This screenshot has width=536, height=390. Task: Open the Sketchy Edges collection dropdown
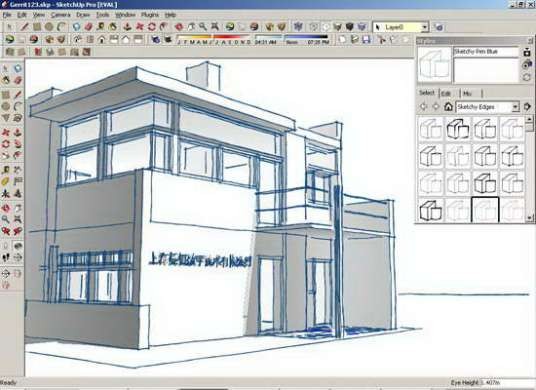(x=515, y=107)
